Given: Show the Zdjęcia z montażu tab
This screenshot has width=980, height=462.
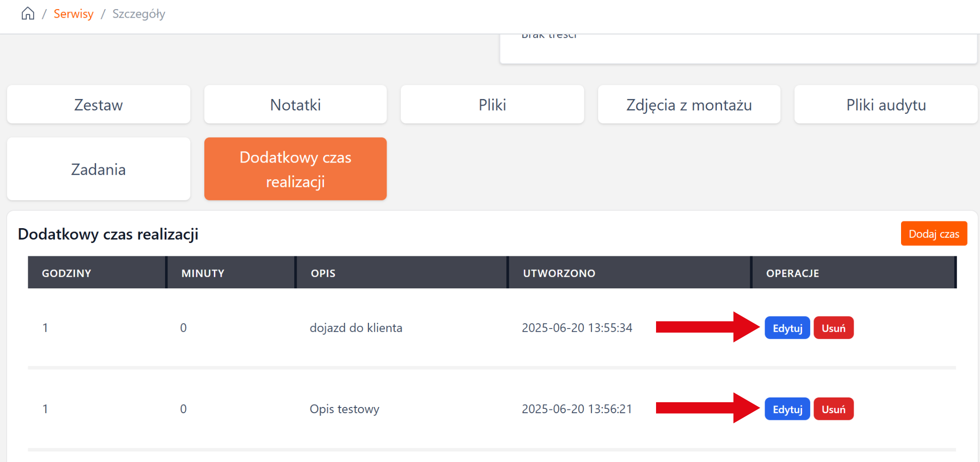Looking at the screenshot, I should click(689, 105).
